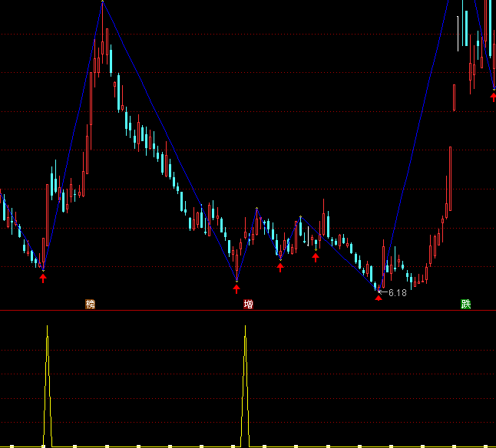Click the red up arrow at top-right edge
This screenshot has width=496, height=448.
pos(493,97)
